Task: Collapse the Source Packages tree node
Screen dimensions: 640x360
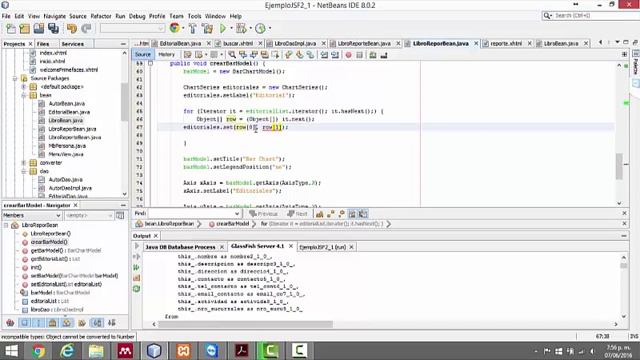Action: click(15, 78)
